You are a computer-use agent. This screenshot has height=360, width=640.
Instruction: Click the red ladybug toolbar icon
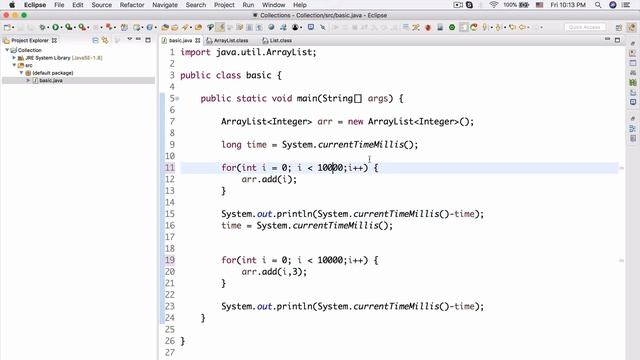pos(428,27)
